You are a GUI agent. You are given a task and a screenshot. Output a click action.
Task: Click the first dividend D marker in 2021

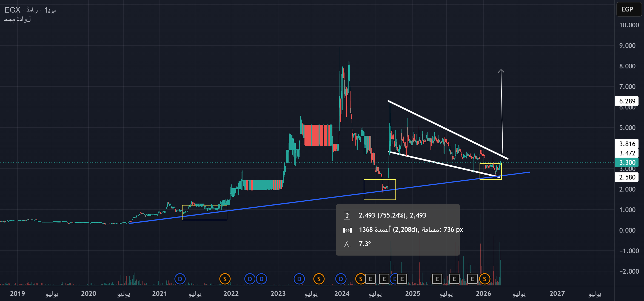(180, 279)
